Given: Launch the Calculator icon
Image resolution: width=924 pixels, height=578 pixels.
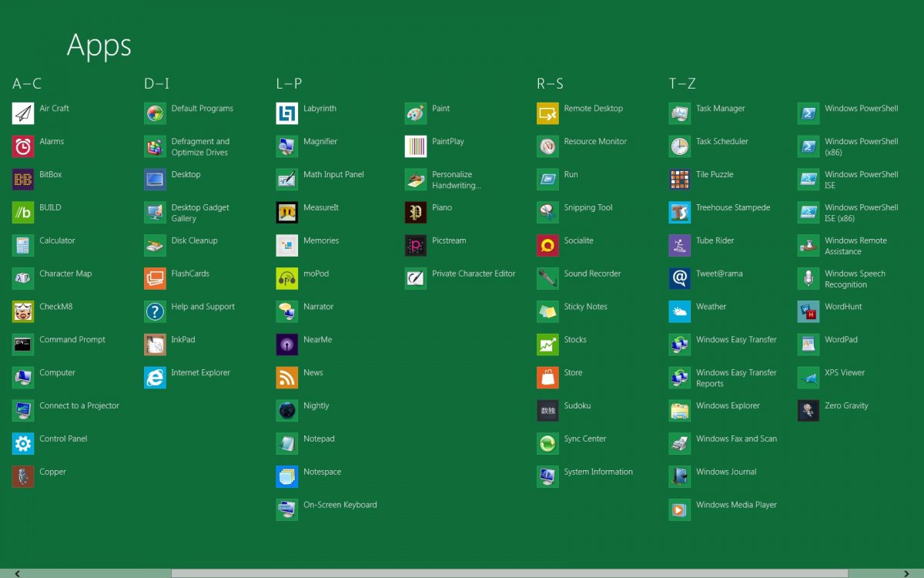Looking at the screenshot, I should click(x=23, y=246).
